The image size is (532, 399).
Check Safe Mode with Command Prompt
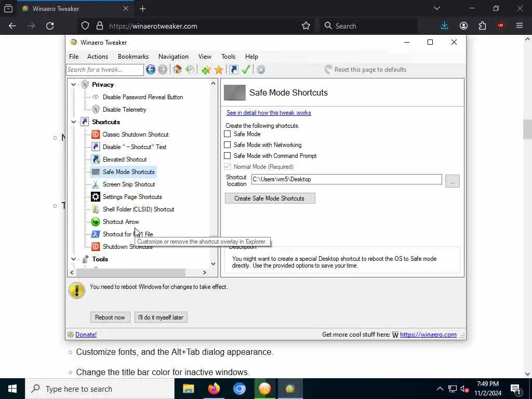(228, 156)
